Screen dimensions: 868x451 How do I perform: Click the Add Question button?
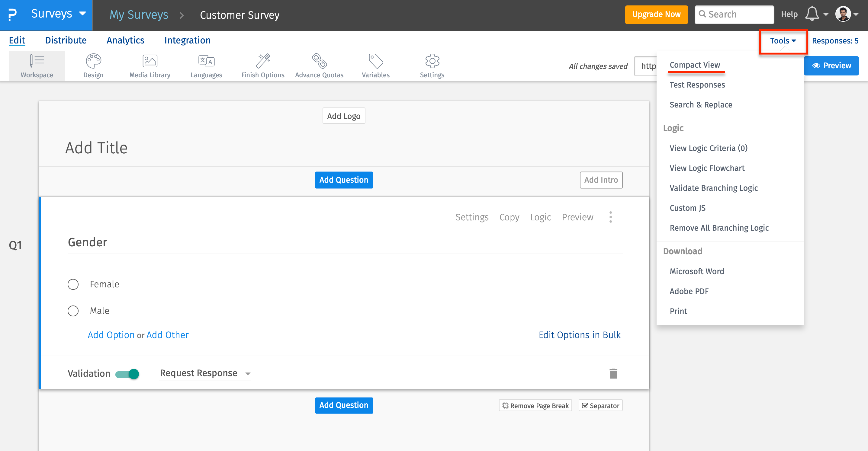coord(344,180)
